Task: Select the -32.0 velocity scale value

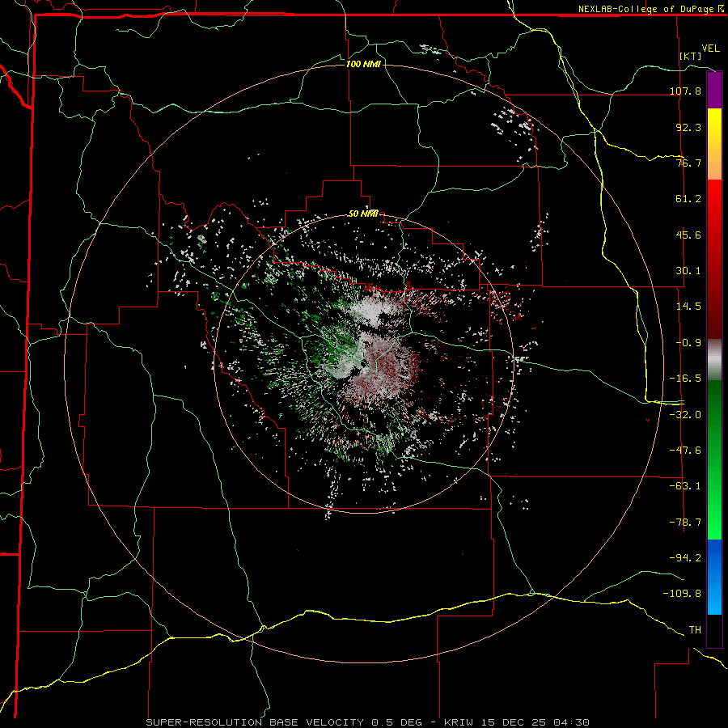Action: tap(685, 415)
